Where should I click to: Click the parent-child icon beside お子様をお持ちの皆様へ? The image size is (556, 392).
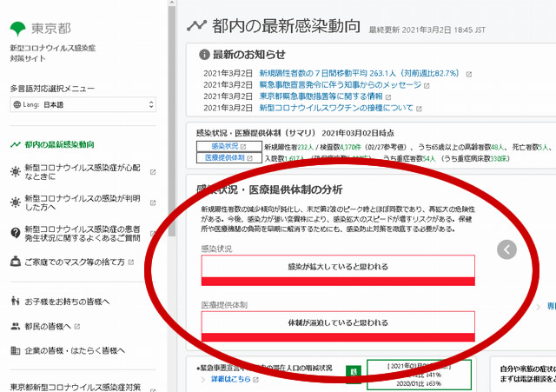15,302
